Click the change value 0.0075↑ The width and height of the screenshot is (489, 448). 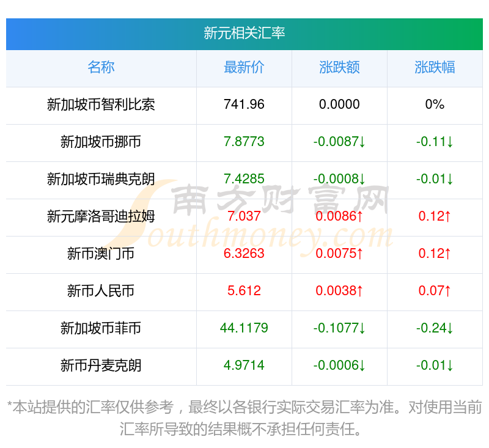coord(339,254)
